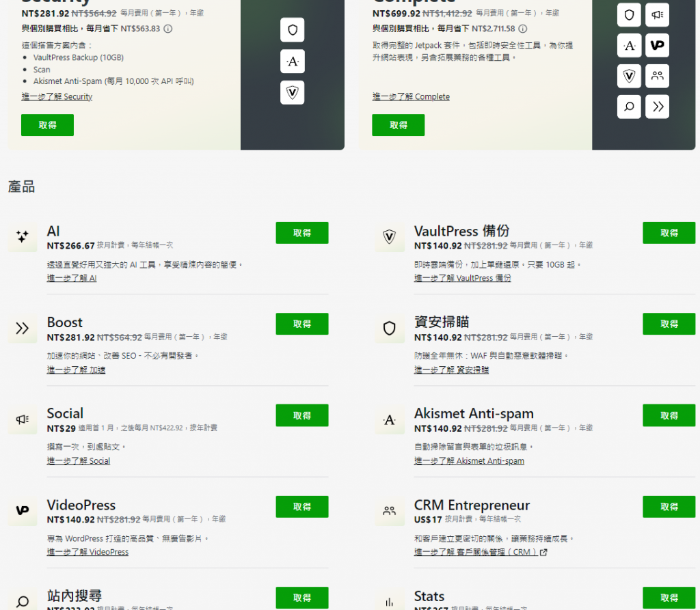The width and height of the screenshot is (700, 610).
Task: Click the Akismet A icon in Complete card
Action: click(629, 46)
